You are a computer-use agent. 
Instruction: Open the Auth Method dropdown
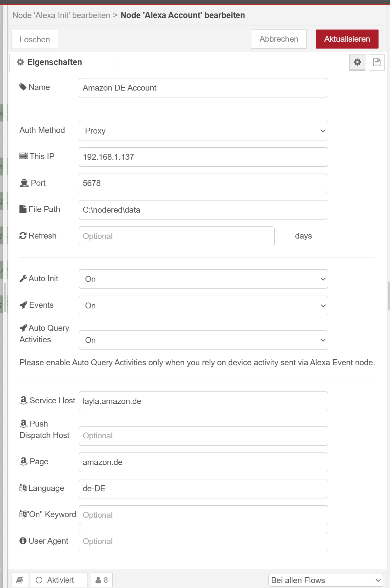(x=203, y=131)
